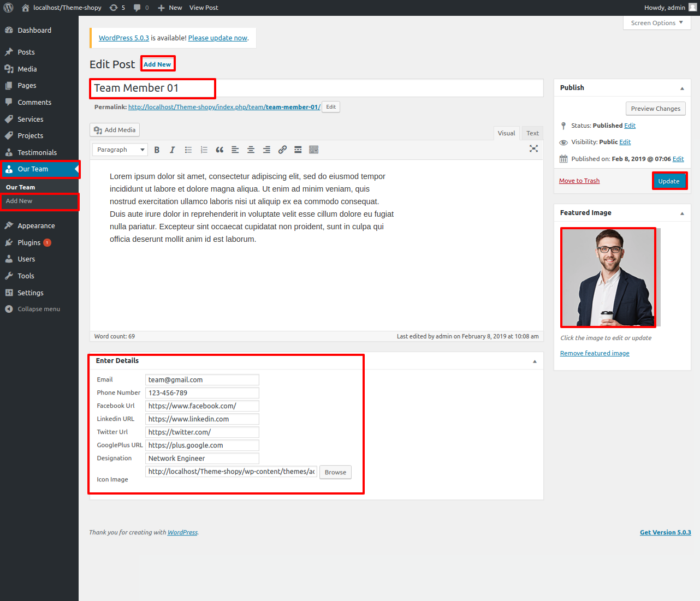The width and height of the screenshot is (700, 601).
Task: Switch to the Text editor tab
Action: [x=532, y=133]
